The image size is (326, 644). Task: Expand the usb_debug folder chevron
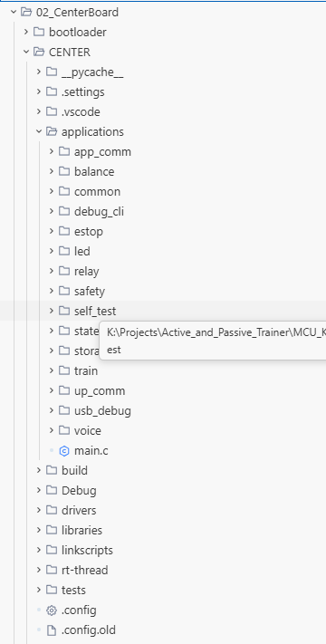click(x=52, y=410)
